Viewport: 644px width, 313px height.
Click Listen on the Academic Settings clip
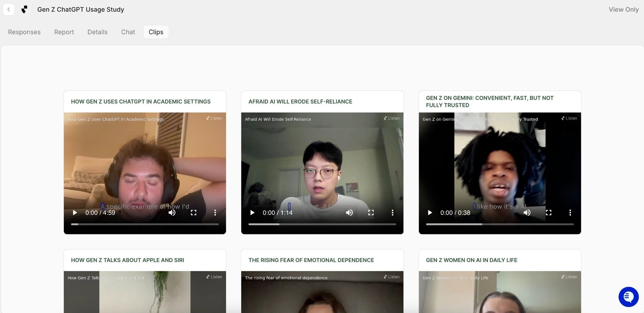[x=214, y=118]
